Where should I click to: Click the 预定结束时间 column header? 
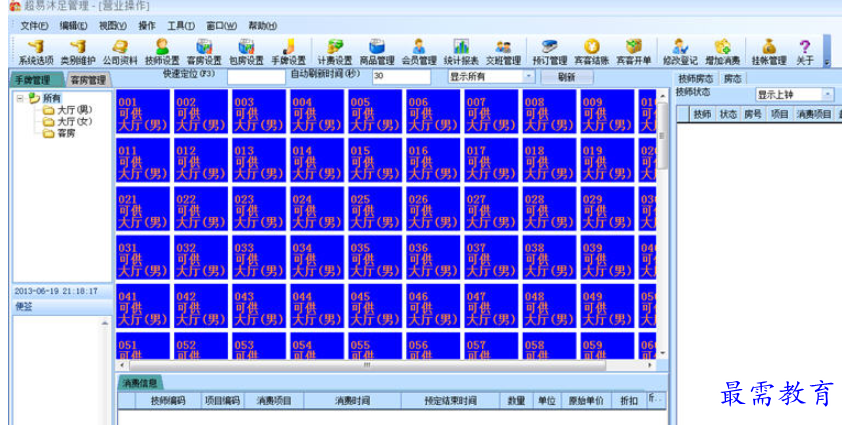(451, 401)
